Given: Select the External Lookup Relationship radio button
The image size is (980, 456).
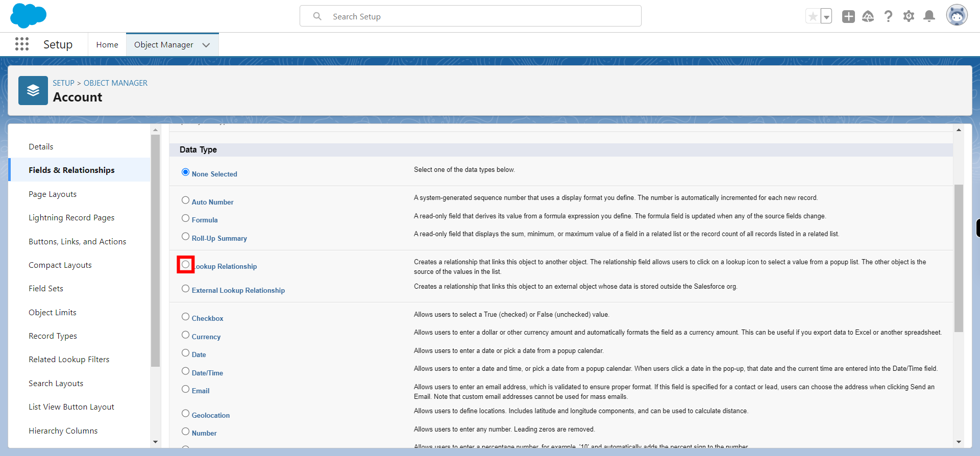Looking at the screenshot, I should click(185, 288).
